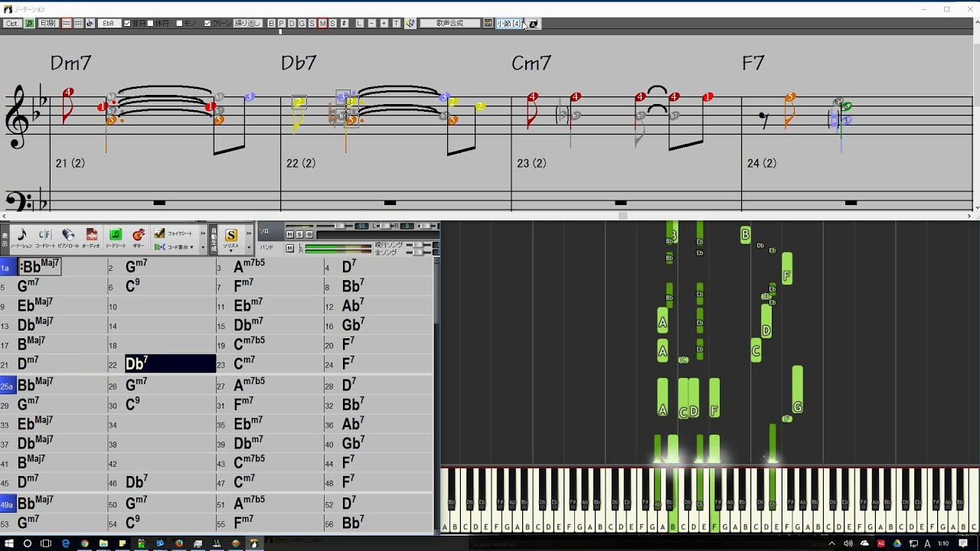Open the Notation (ノーテーション) view

point(21,239)
